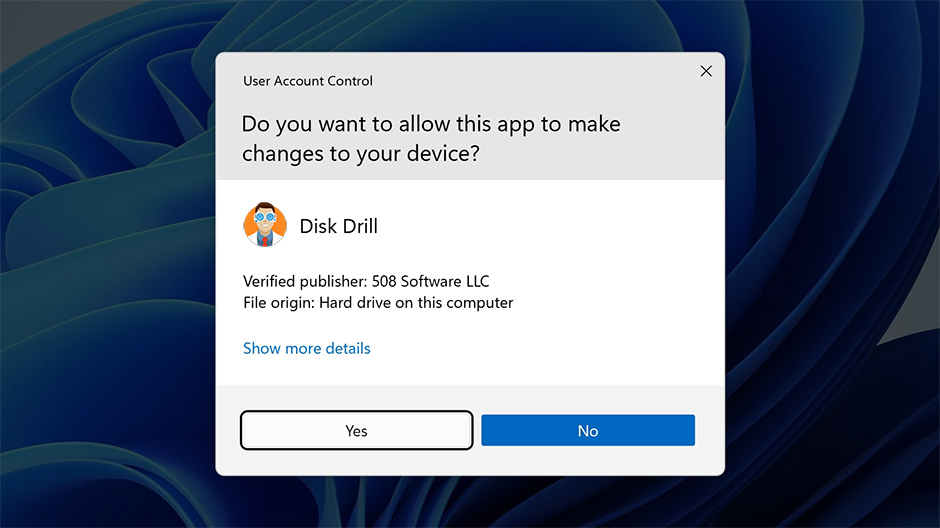Image resolution: width=940 pixels, height=528 pixels.
Task: Click the User Account Control title text
Action: 308,81
